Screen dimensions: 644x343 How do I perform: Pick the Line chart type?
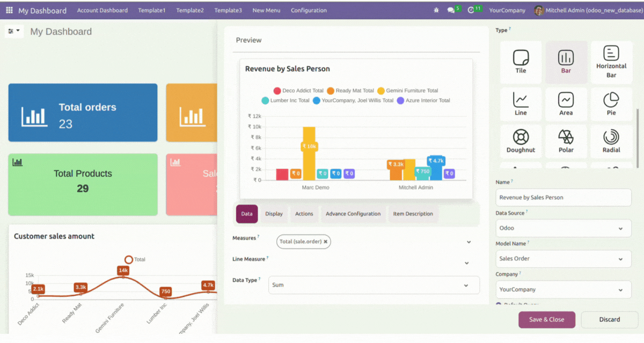click(x=521, y=104)
